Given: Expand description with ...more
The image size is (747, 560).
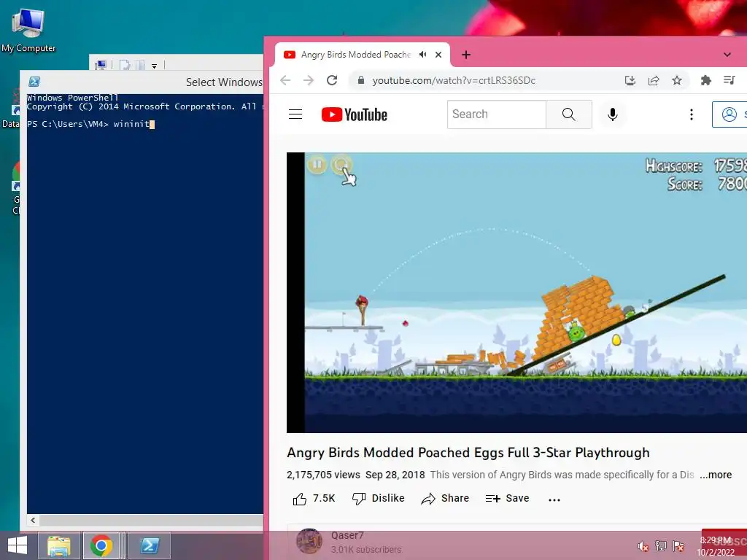Looking at the screenshot, I should 716,475.
